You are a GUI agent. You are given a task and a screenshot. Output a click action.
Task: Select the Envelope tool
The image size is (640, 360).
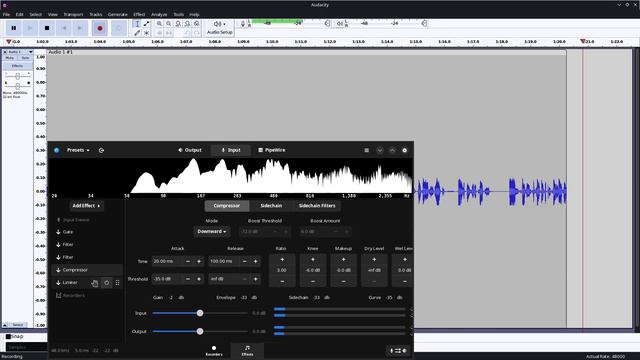coord(146,24)
